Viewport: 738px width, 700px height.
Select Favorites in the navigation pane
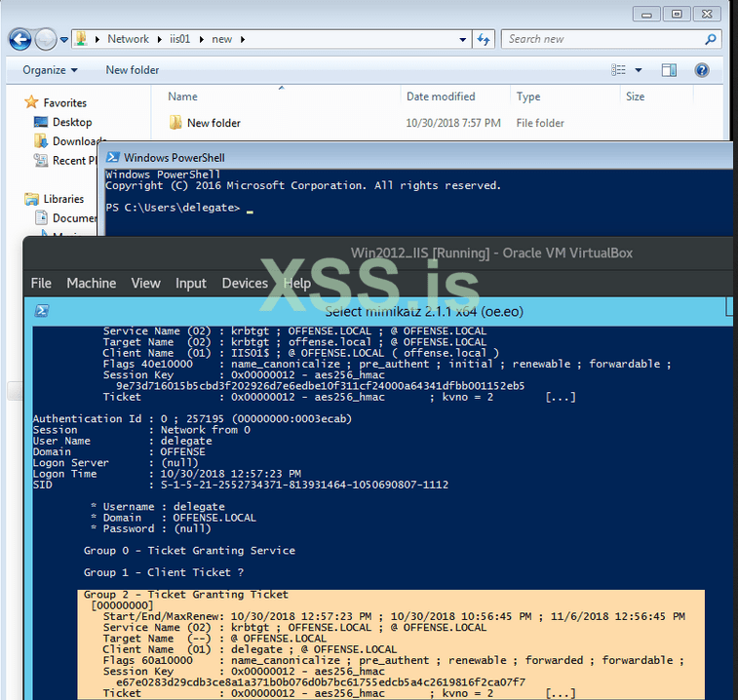tap(65, 102)
